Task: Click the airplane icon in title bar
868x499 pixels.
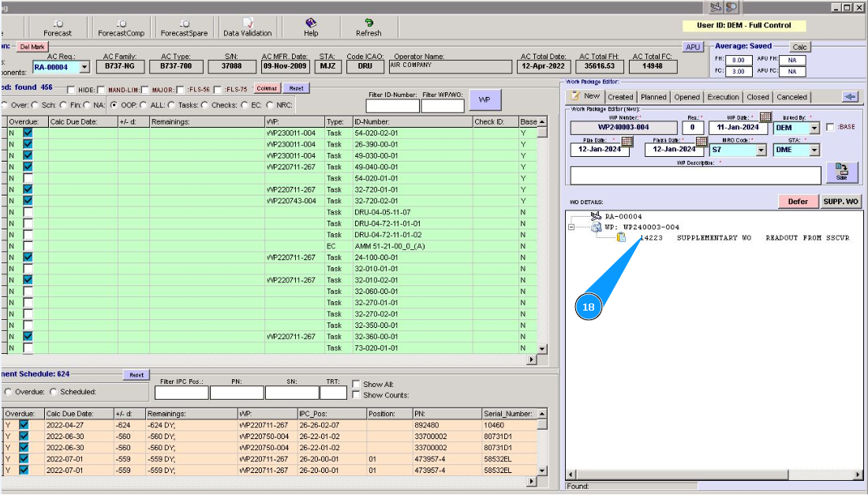Action: pyautogui.click(x=716, y=7)
